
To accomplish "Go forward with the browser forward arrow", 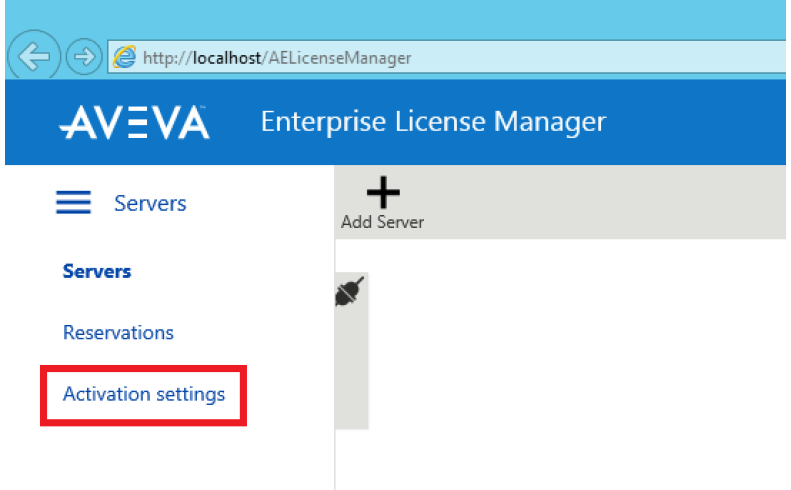I will 84,57.
